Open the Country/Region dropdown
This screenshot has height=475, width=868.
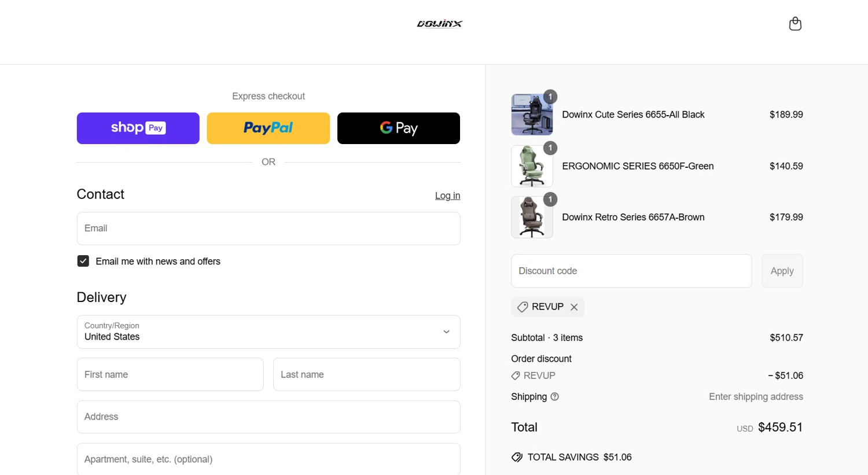[269, 332]
